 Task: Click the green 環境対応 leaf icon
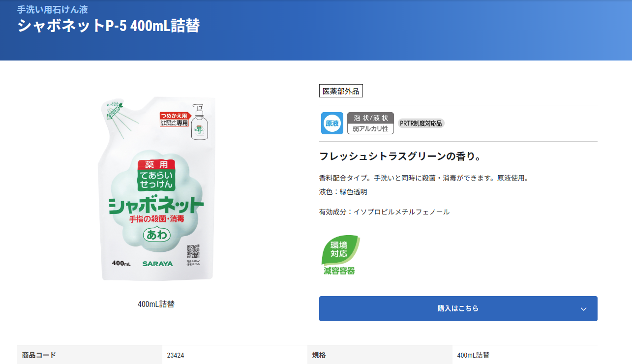(x=340, y=250)
